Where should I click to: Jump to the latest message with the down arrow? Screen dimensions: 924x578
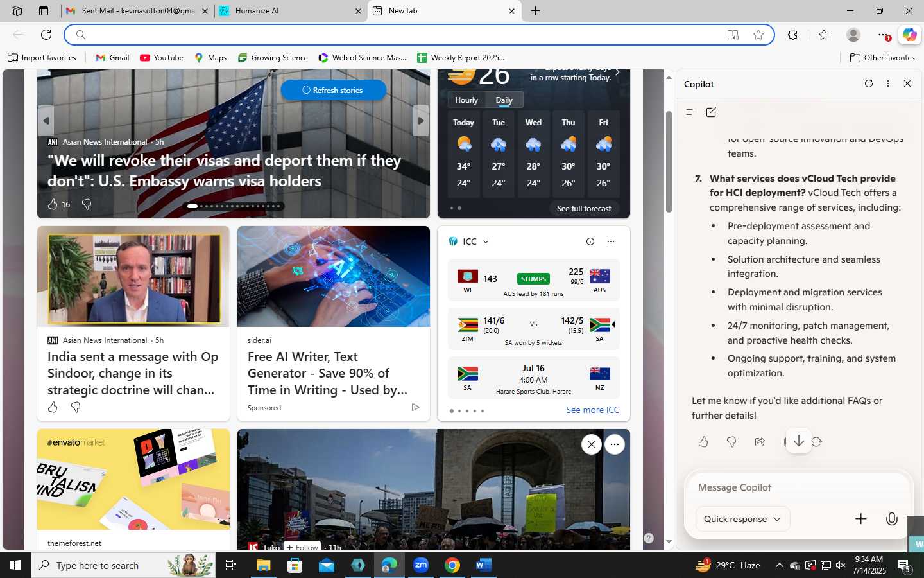pyautogui.click(x=799, y=441)
